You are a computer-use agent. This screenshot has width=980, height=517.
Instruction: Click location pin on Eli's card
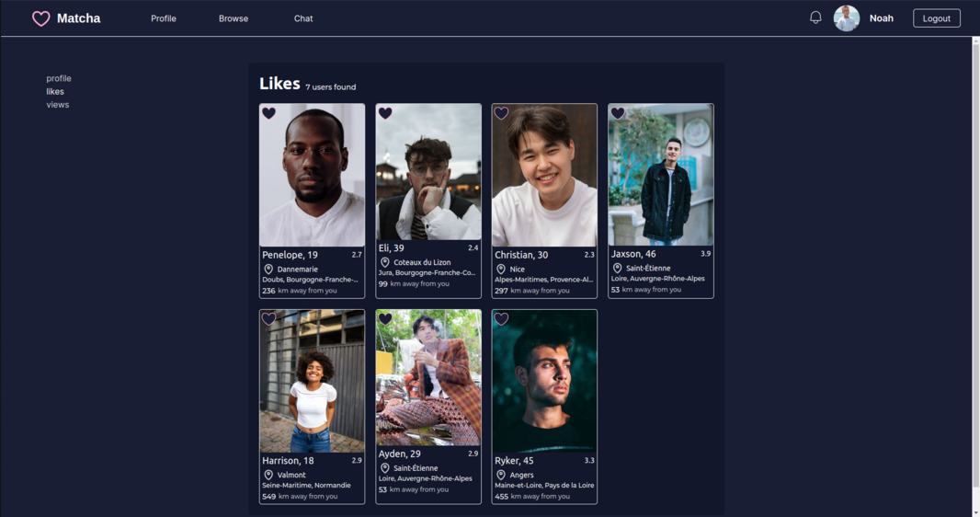pyautogui.click(x=385, y=263)
